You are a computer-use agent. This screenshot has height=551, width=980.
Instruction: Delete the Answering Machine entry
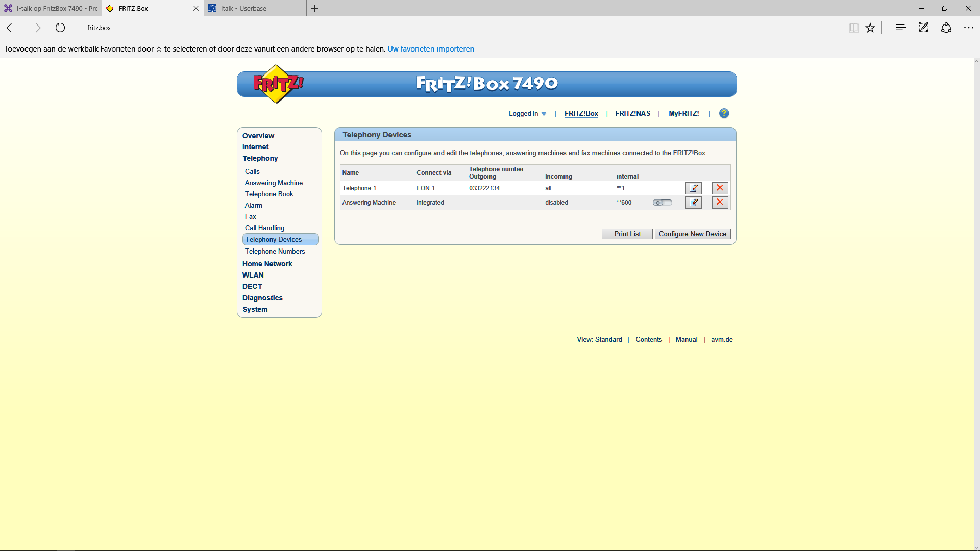pos(720,203)
